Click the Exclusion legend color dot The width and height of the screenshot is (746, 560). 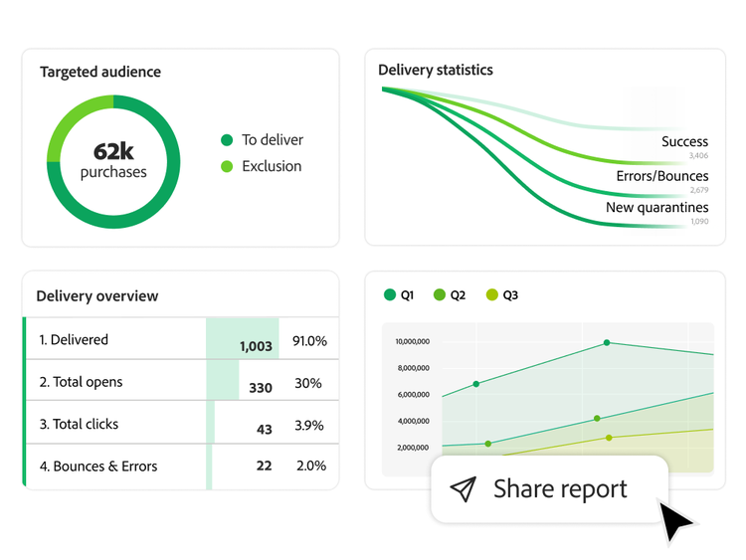point(227,166)
